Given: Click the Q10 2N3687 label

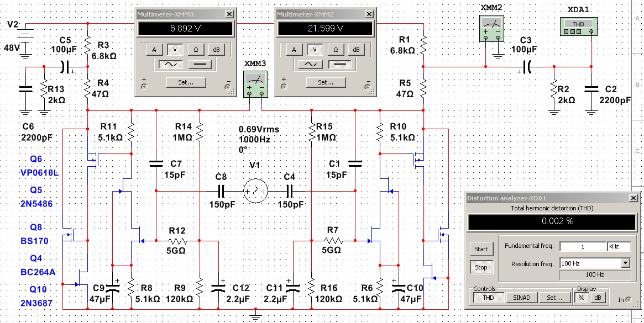Looking at the screenshot, I should 36,296.
